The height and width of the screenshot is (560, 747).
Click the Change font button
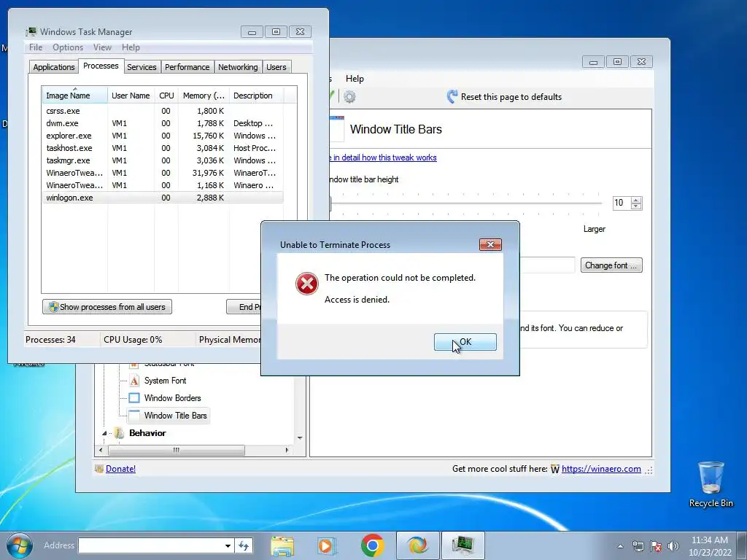(611, 265)
